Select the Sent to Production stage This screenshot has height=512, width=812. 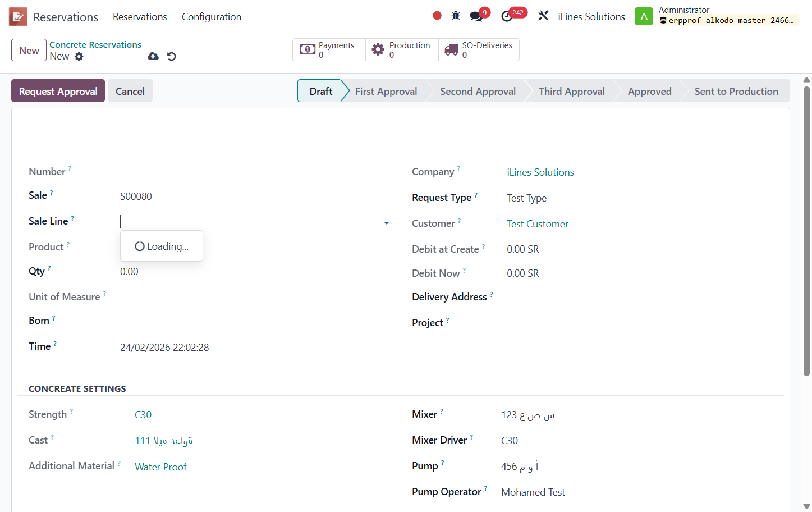736,91
